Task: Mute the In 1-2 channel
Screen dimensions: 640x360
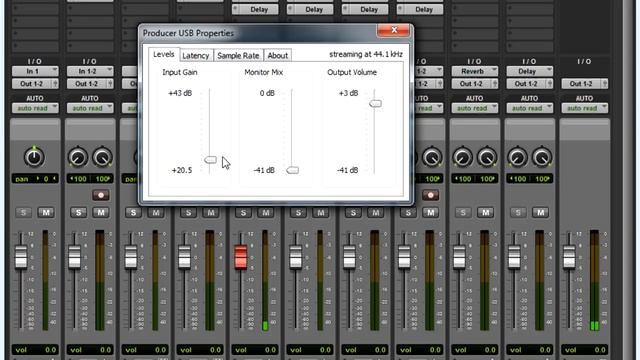Action: (101, 213)
